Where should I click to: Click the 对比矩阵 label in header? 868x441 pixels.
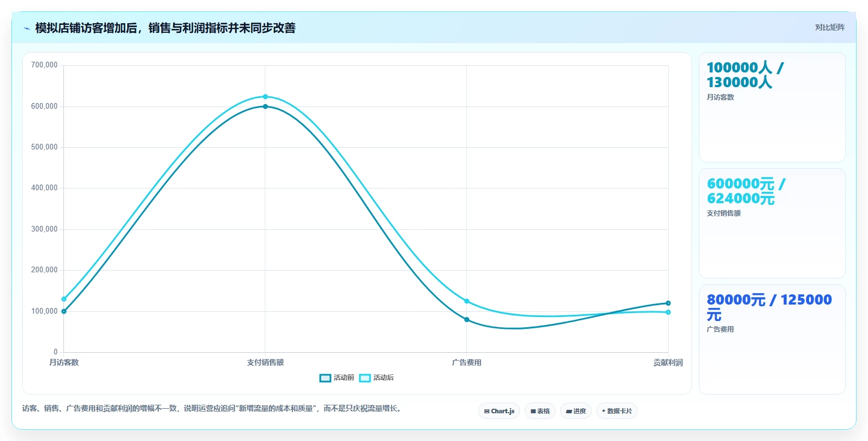point(830,27)
